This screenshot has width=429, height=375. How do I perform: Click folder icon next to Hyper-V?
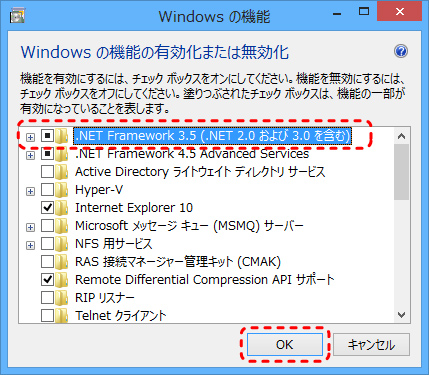(61, 190)
